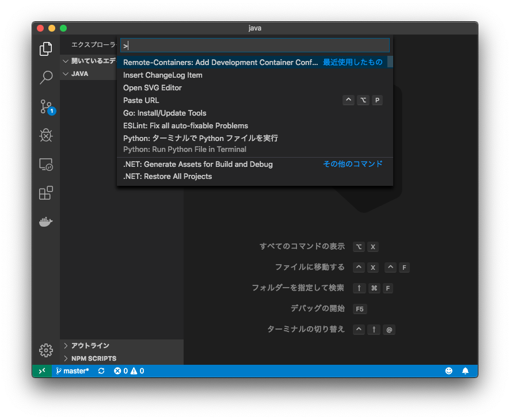Open Source Control view icon

pyautogui.click(x=47, y=106)
